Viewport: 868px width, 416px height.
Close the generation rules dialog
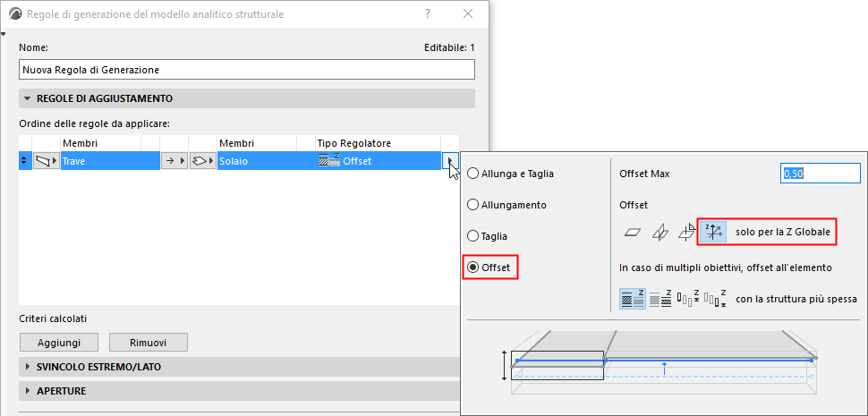coord(468,13)
